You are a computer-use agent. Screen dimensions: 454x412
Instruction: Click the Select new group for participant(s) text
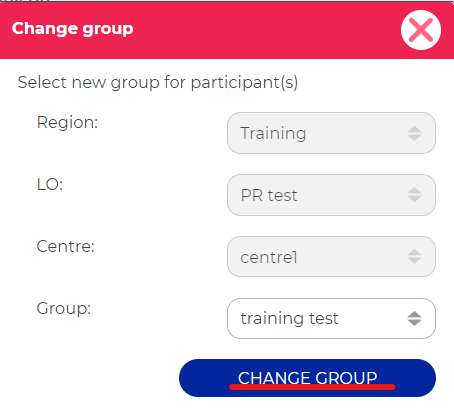tap(158, 82)
